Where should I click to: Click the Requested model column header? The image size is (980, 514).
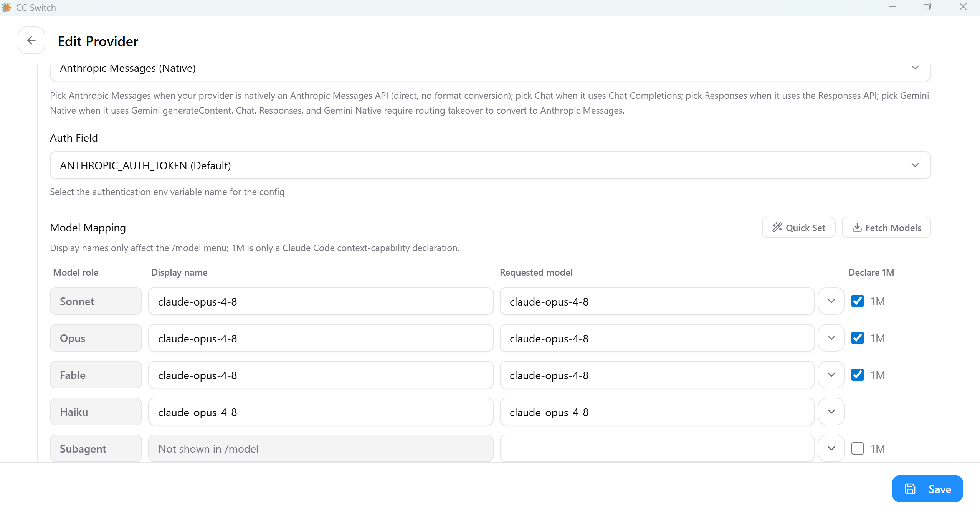pyautogui.click(x=536, y=272)
